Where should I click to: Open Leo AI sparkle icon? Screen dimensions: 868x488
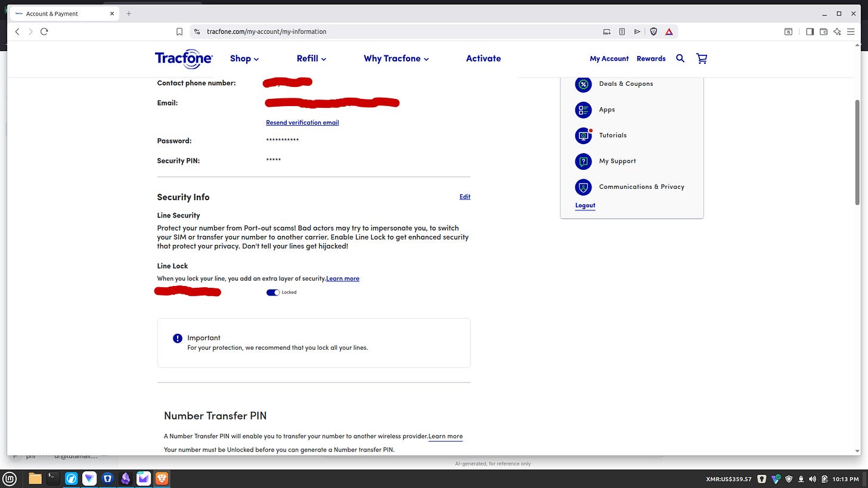838,32
